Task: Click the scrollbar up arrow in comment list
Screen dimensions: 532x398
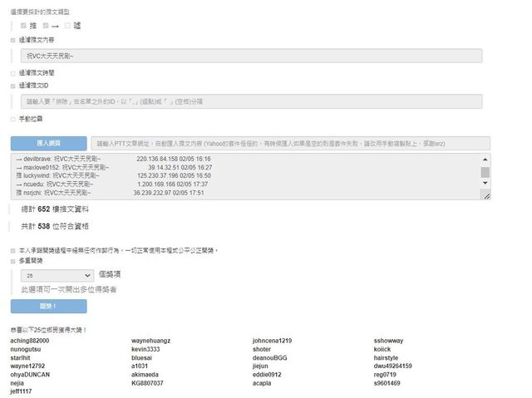Action: pos(485,160)
